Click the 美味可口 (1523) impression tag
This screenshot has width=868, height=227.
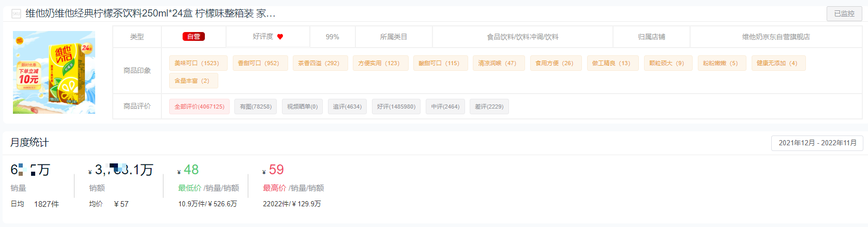(x=197, y=63)
